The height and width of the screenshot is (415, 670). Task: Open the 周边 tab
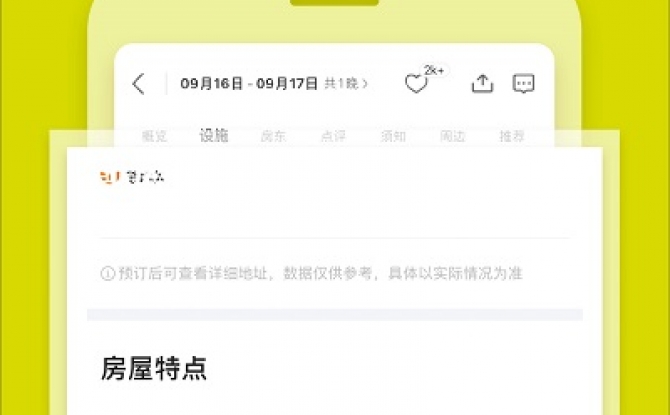pos(452,136)
